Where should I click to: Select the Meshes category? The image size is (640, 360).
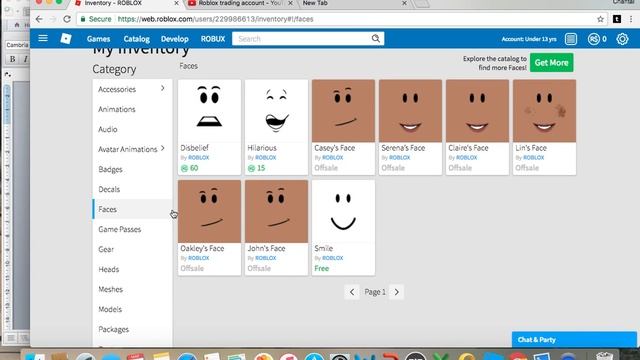coord(132,289)
